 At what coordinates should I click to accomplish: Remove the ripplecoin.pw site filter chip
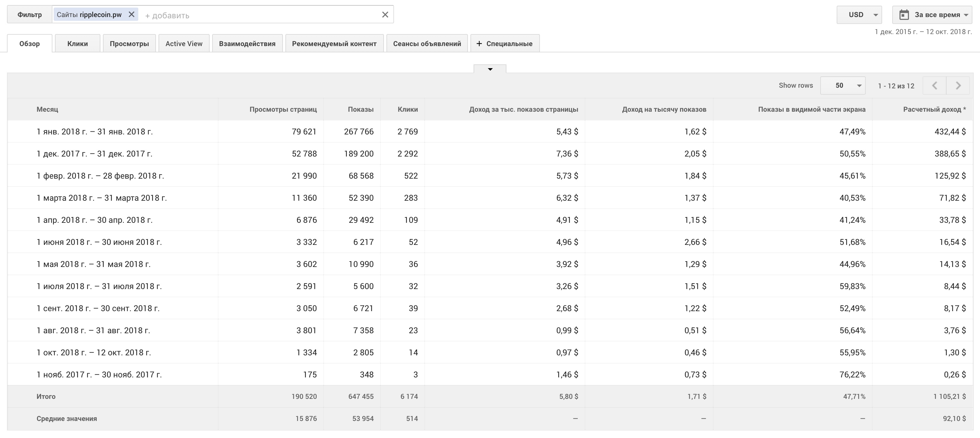131,15
